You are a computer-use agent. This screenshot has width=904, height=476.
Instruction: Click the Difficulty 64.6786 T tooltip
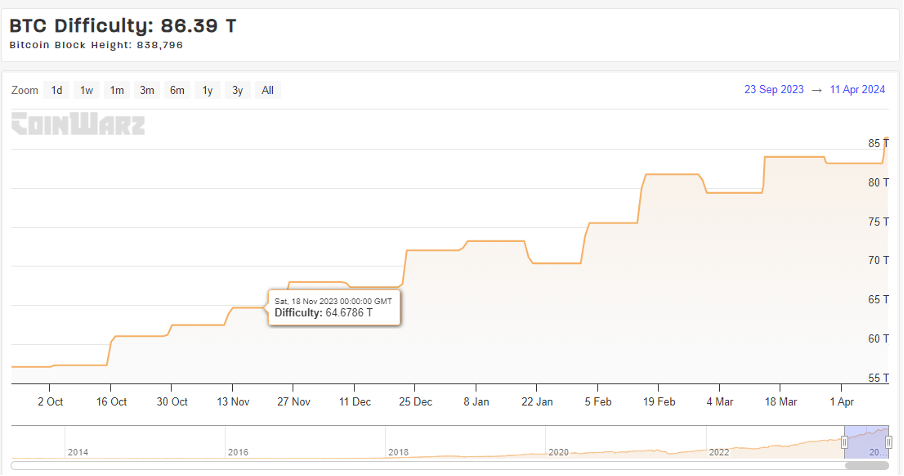[x=334, y=308]
